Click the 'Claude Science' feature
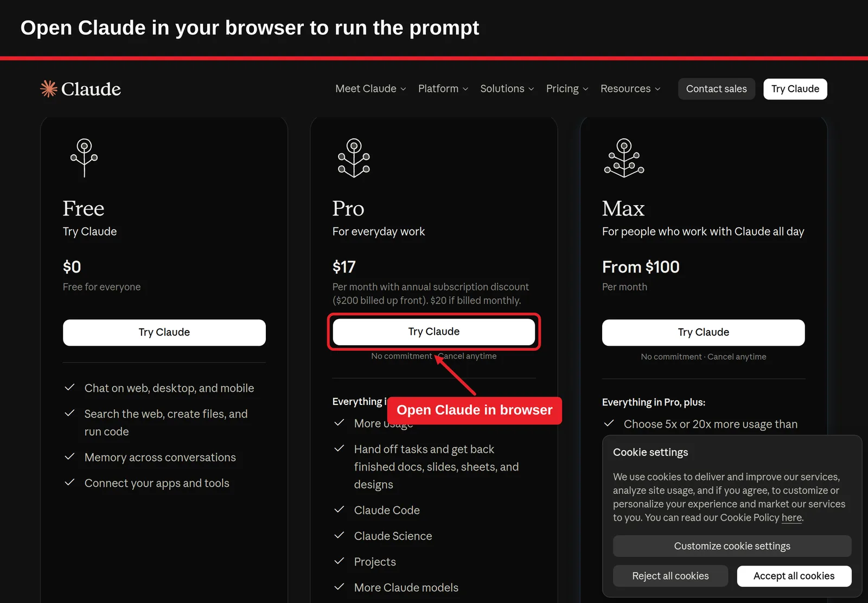The width and height of the screenshot is (868, 603). tap(393, 536)
